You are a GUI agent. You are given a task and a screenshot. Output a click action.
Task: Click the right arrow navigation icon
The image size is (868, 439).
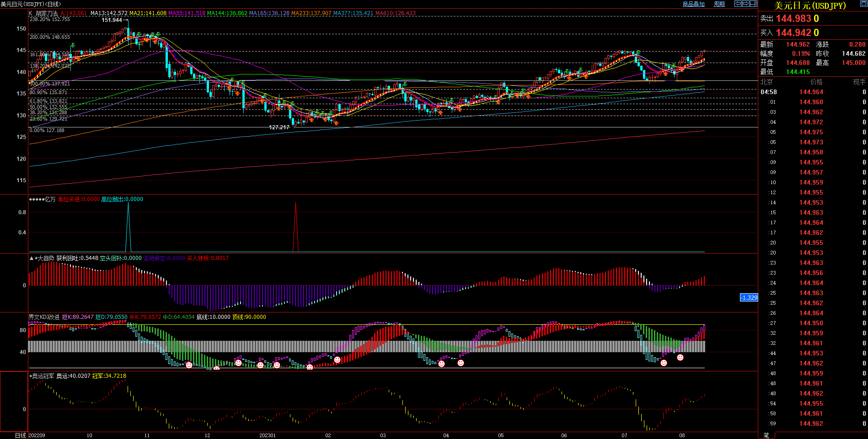[x=746, y=4]
